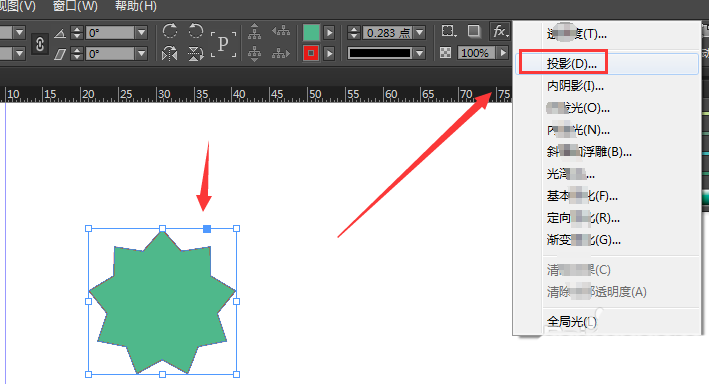Click the green fill color swatch
Screen dimensions: 709x384
[311, 33]
